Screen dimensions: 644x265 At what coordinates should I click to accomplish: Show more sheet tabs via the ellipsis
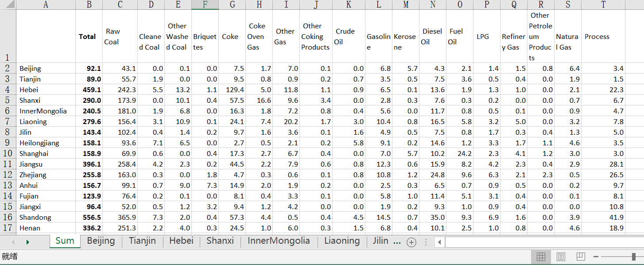(x=397, y=242)
